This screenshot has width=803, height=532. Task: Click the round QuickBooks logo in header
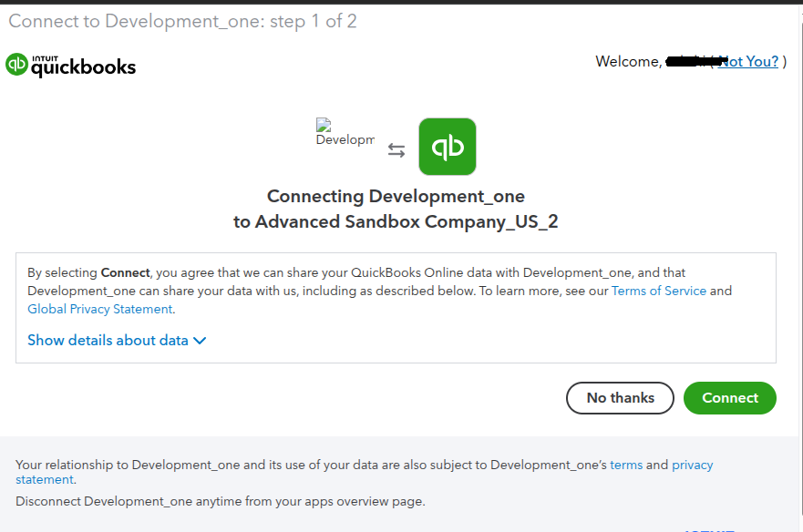16,65
